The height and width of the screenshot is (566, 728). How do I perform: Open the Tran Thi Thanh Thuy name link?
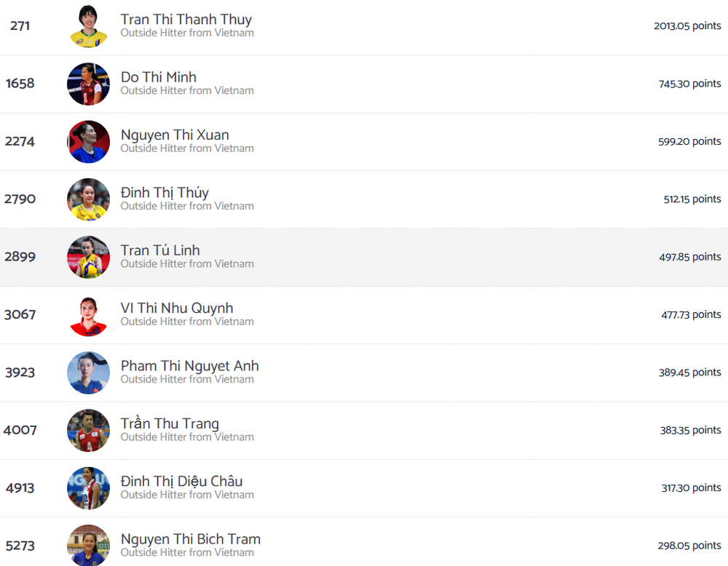pos(186,20)
